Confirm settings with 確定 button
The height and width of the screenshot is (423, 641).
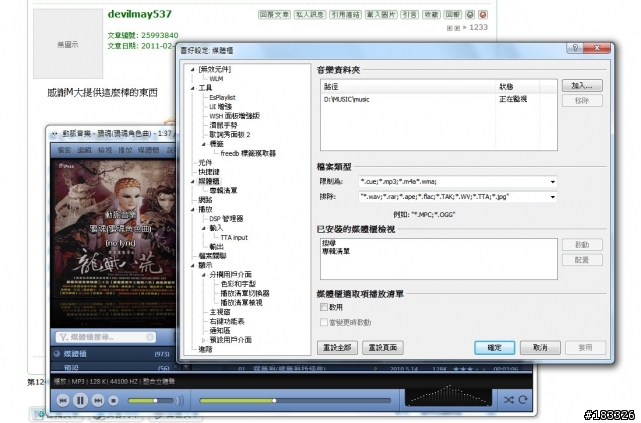tap(494, 347)
